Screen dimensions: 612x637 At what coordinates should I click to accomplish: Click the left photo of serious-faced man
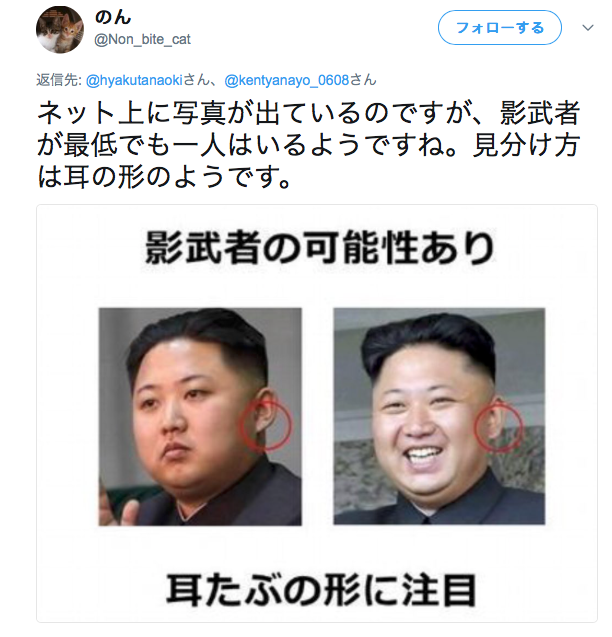click(x=200, y=416)
